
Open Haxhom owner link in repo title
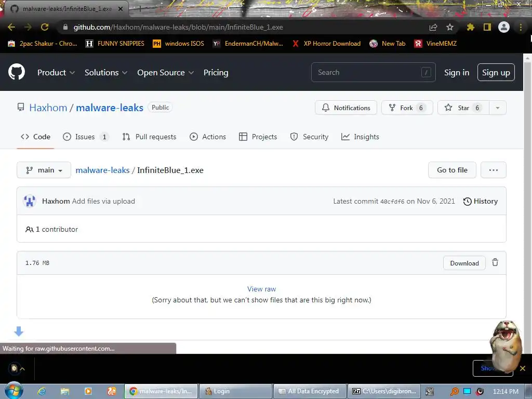(x=48, y=108)
